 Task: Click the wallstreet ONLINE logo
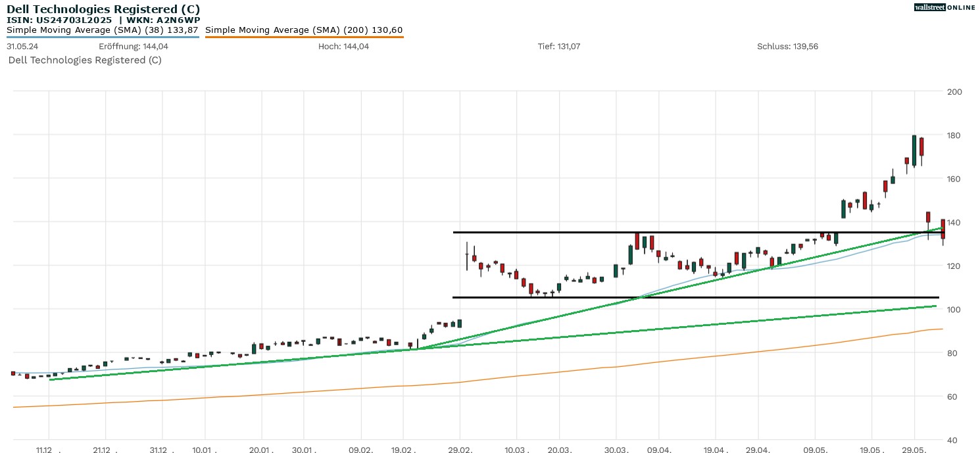pyautogui.click(x=944, y=7)
